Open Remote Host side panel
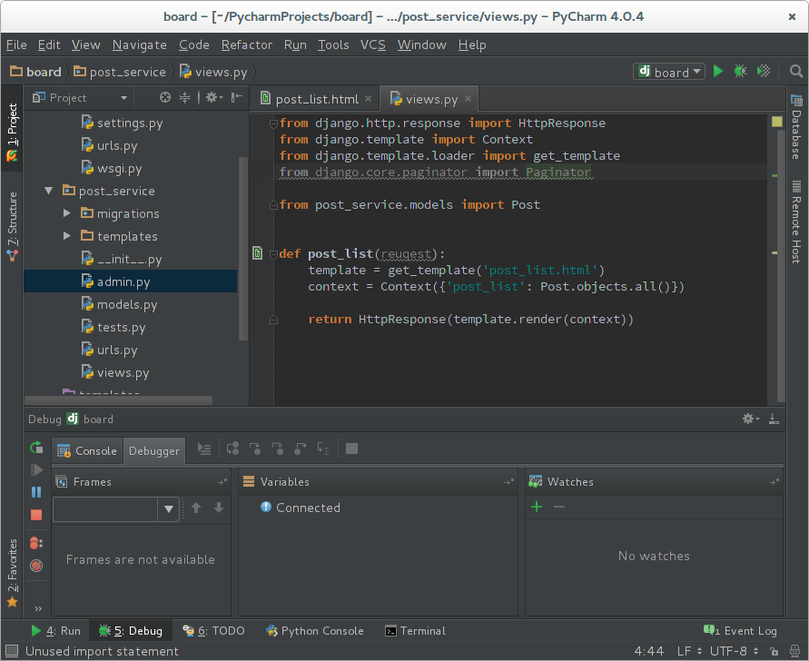 [x=796, y=221]
